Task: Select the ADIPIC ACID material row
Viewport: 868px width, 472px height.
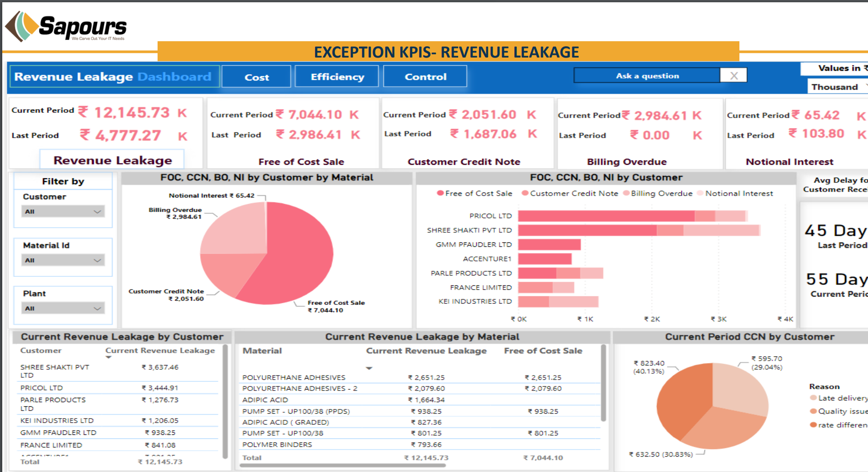Action: tap(420, 400)
